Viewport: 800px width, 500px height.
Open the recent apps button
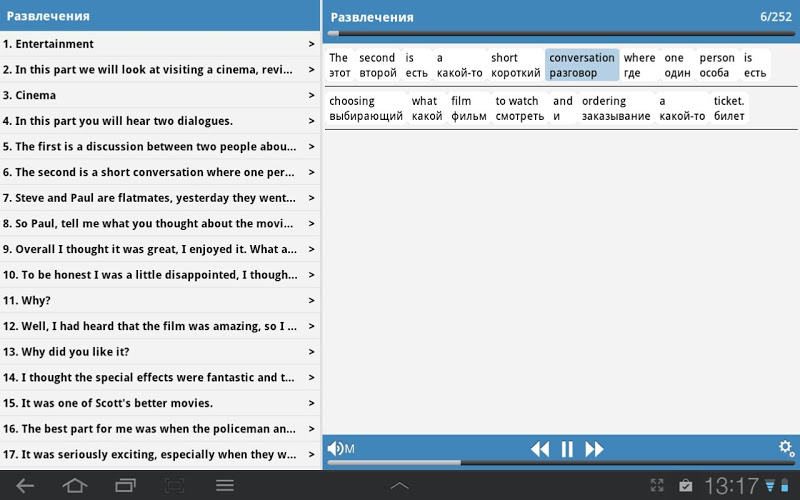(125, 486)
